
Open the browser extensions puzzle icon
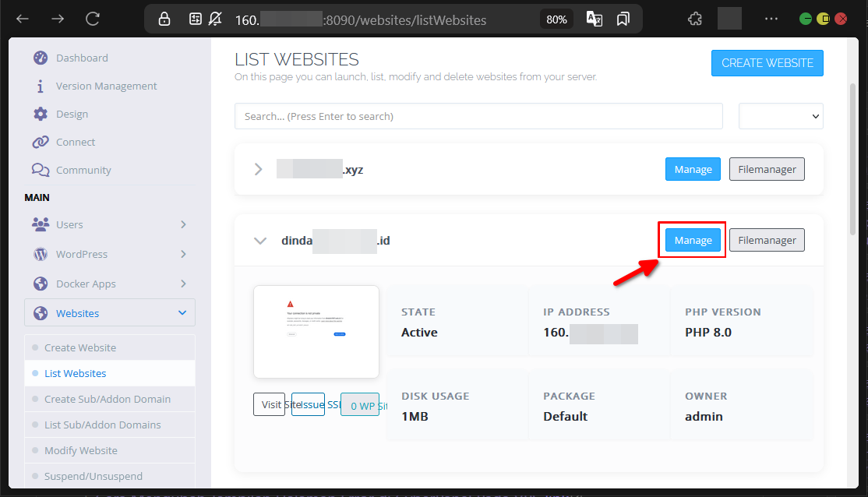(695, 19)
